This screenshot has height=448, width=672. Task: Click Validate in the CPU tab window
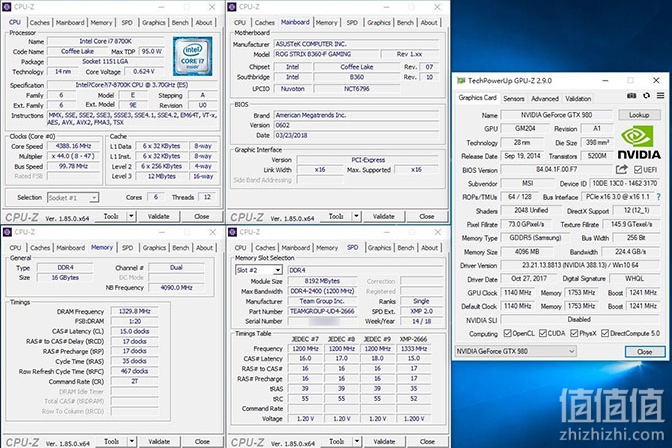point(159,216)
